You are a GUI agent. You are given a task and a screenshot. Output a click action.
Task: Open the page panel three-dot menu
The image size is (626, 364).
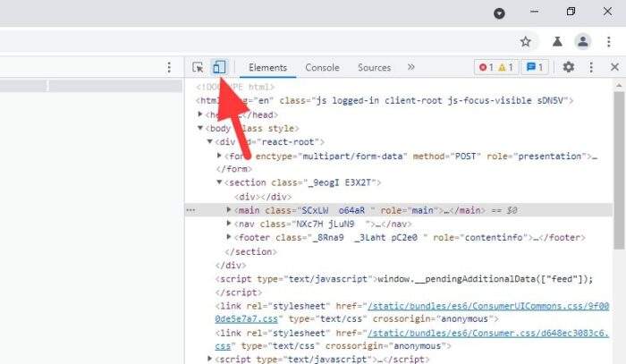coord(169,67)
